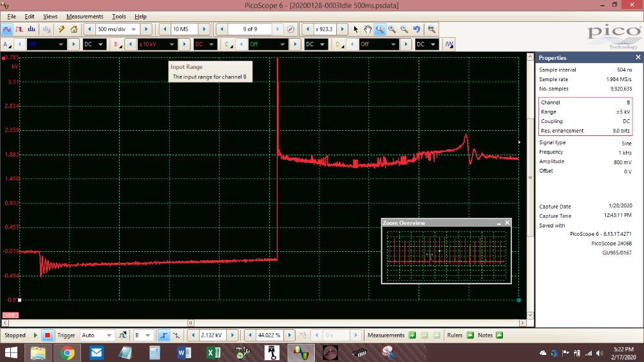Open the Signal Generator button
Screen dimensions: 644x362
click(x=449, y=44)
